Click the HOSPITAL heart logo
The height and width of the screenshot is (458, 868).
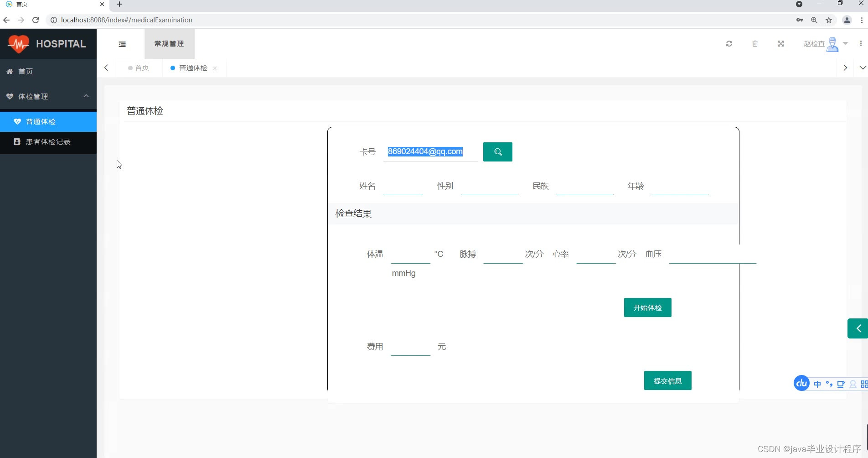pyautogui.click(x=18, y=44)
